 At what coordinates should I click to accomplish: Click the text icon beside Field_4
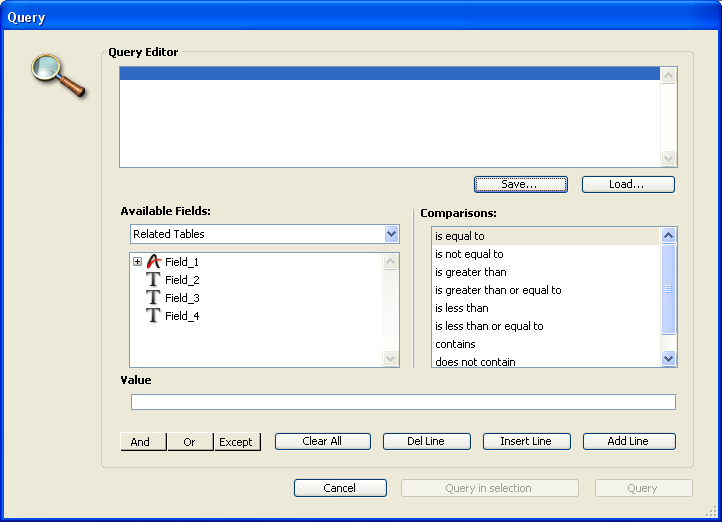pyautogui.click(x=153, y=316)
